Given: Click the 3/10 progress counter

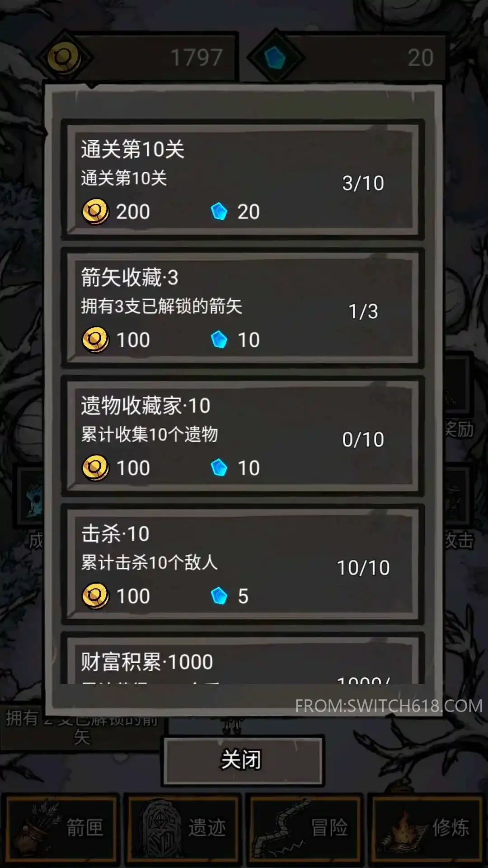Looking at the screenshot, I should pyautogui.click(x=363, y=183).
